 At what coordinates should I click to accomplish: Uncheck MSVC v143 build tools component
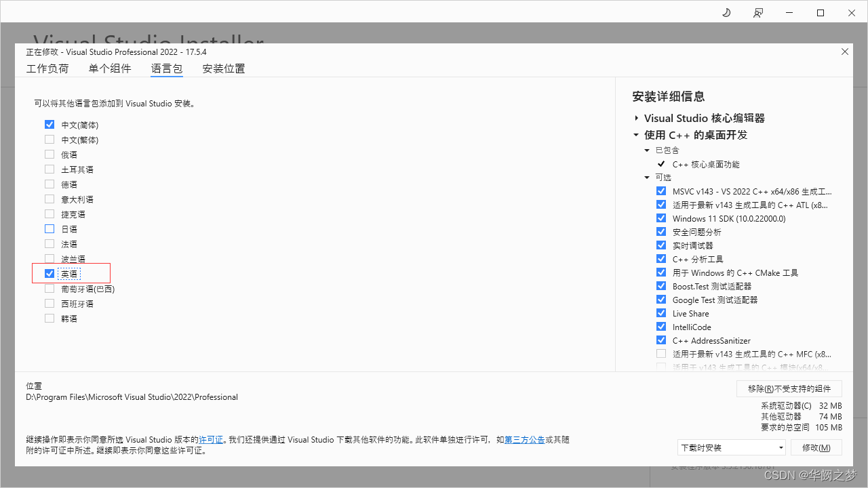661,191
